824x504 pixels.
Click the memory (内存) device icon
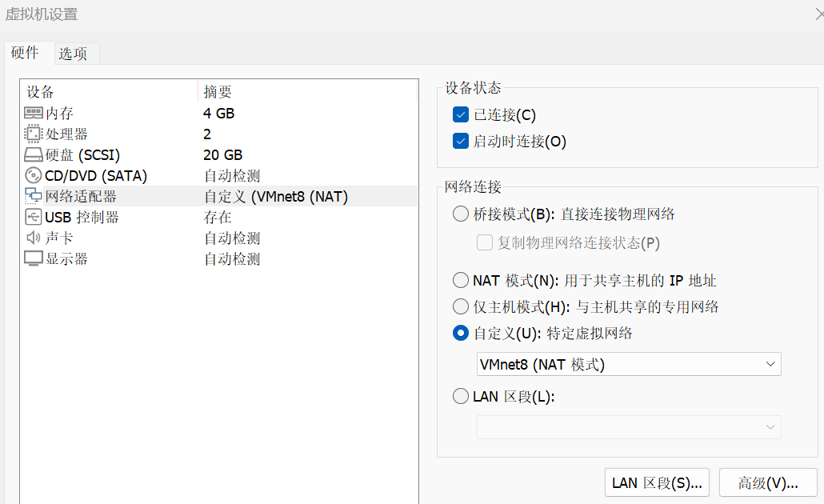(x=34, y=114)
